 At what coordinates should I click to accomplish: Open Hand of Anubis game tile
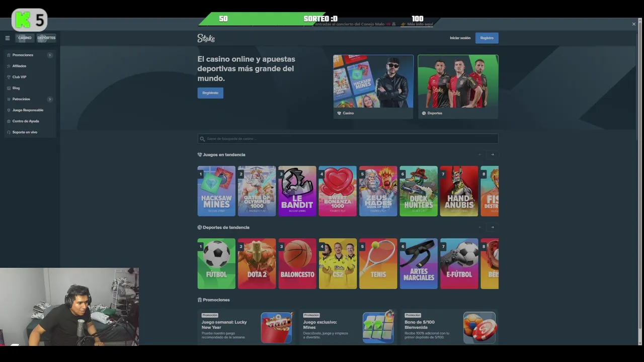(x=459, y=191)
